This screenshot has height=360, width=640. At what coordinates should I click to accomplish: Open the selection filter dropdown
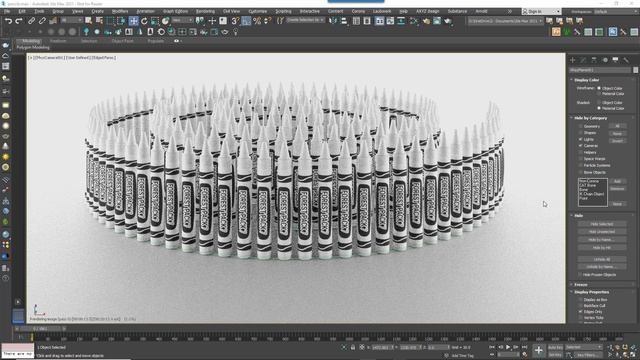(x=71, y=20)
